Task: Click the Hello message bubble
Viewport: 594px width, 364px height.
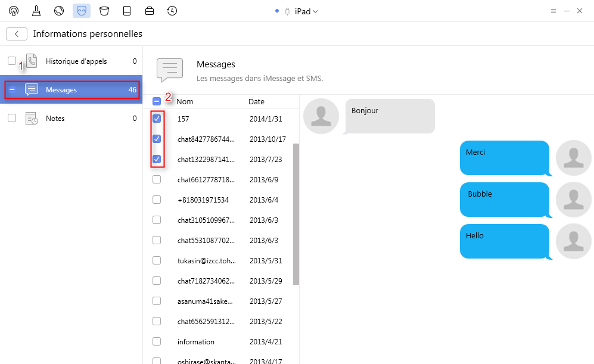Action: 505,241
